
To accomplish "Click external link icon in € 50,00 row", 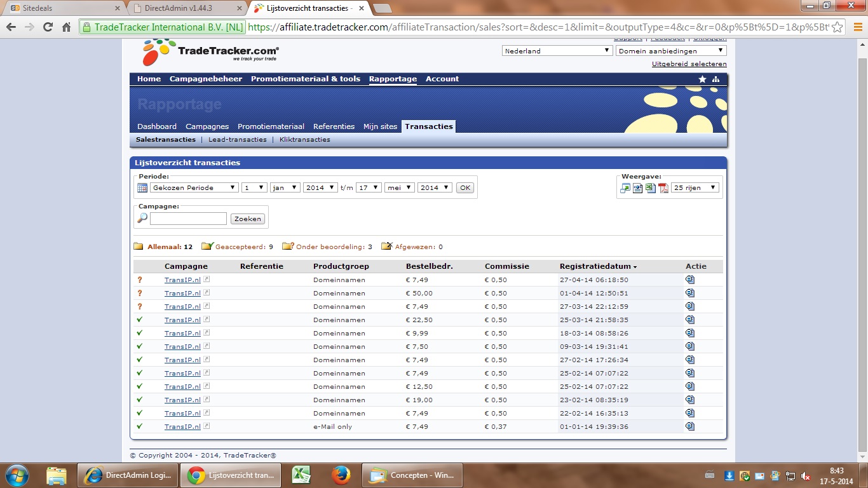I will coord(207,292).
